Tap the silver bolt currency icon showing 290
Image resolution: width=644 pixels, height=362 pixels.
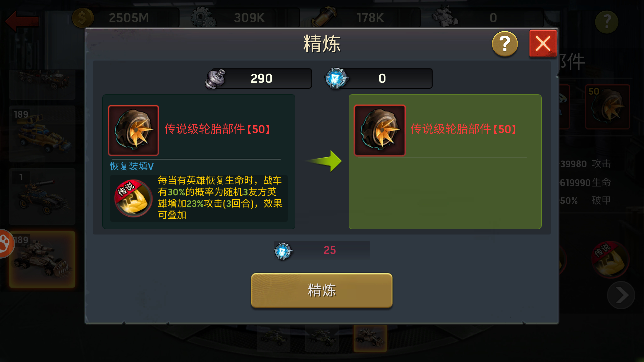(215, 79)
